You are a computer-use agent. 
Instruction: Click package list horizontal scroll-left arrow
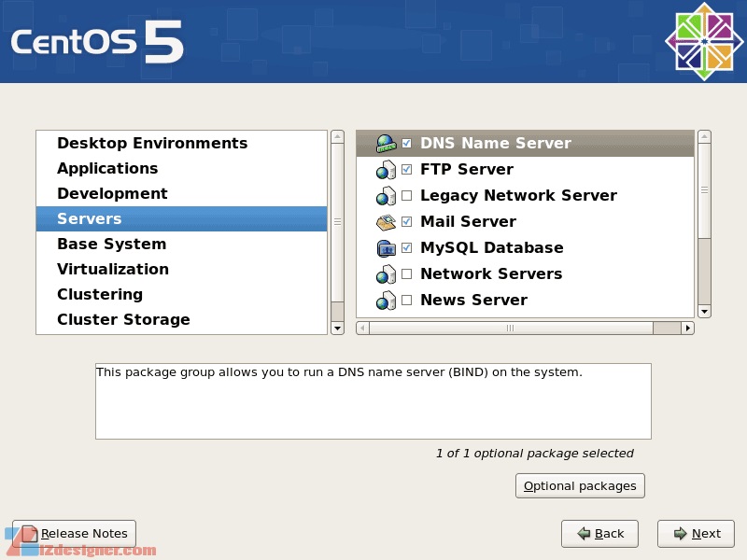tap(362, 329)
